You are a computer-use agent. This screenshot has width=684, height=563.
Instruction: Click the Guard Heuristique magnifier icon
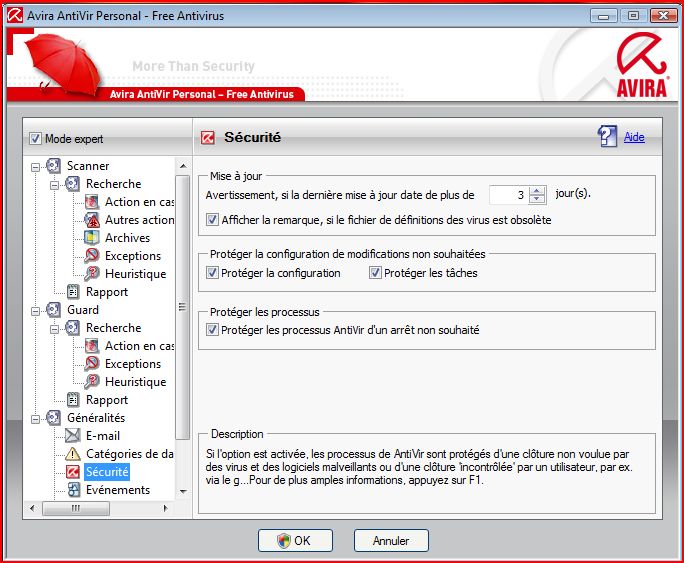click(92, 382)
